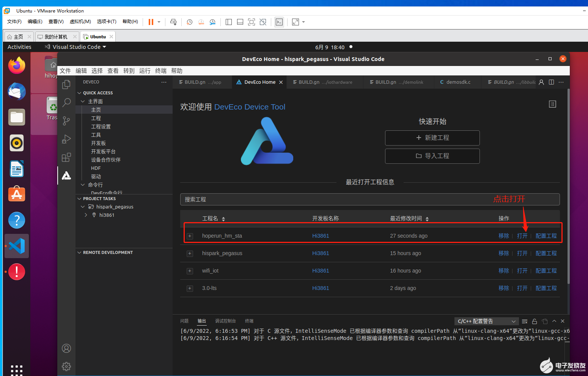Open the Accounts icon in activity bar
Screen dimensions: 588x376
click(66, 348)
